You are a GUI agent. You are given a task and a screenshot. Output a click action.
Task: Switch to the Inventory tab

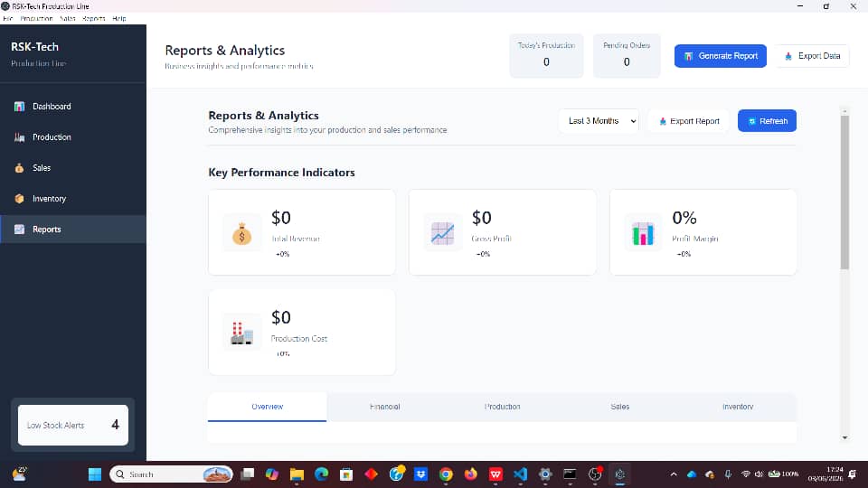pyautogui.click(x=738, y=407)
